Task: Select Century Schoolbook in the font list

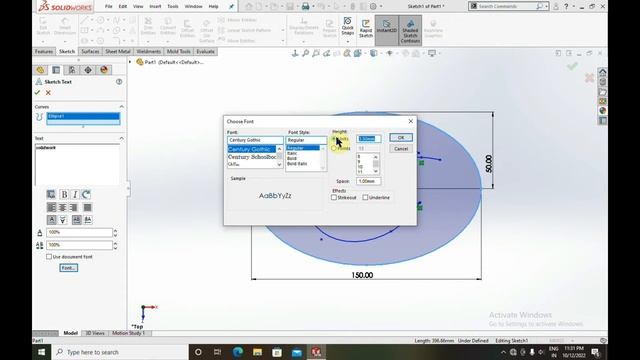Action: pyautogui.click(x=252, y=157)
